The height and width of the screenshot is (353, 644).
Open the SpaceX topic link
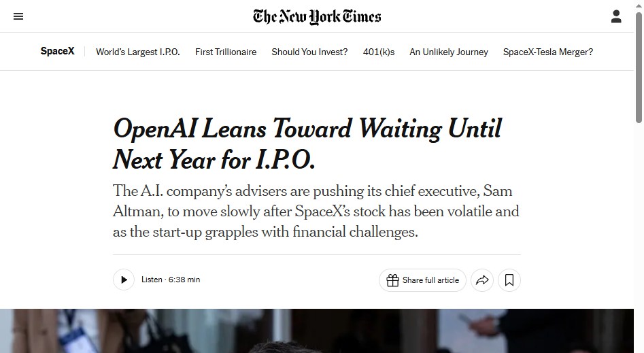tap(58, 52)
